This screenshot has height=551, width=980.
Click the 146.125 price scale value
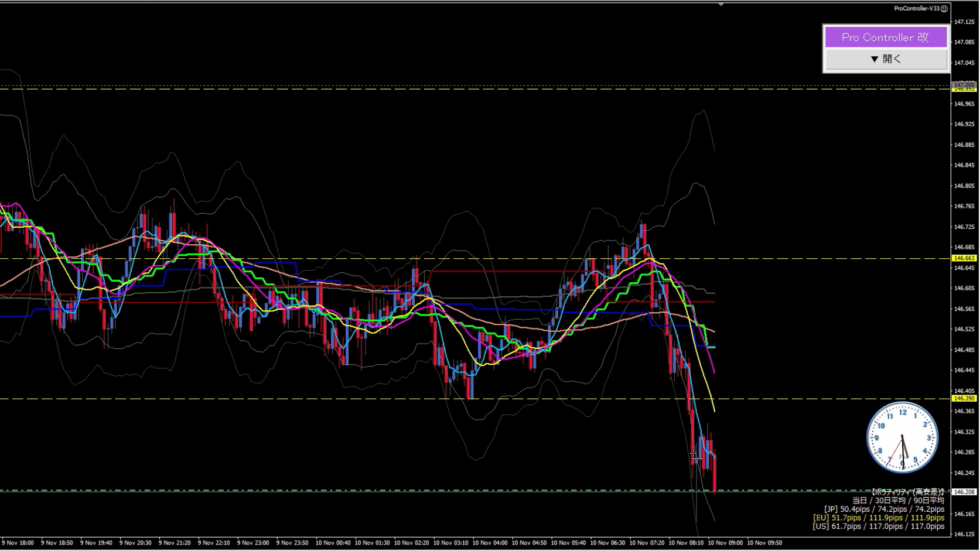point(964,534)
